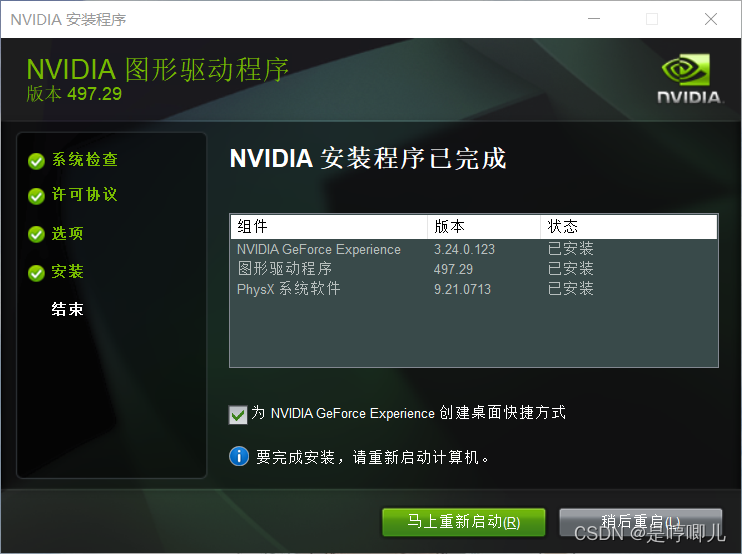Click the 马上重新启动 restart now button
This screenshot has width=742, height=554.
tap(464, 522)
